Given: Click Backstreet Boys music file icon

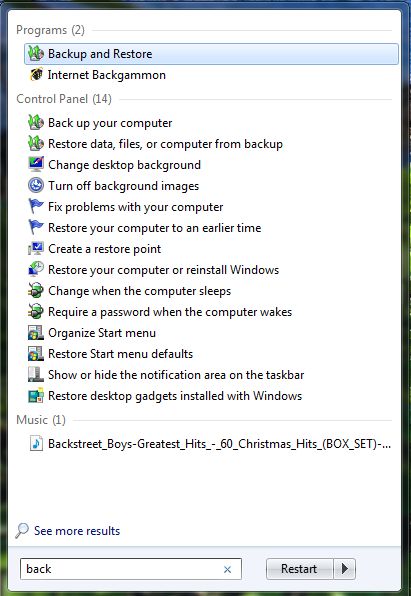Looking at the screenshot, I should point(36,444).
